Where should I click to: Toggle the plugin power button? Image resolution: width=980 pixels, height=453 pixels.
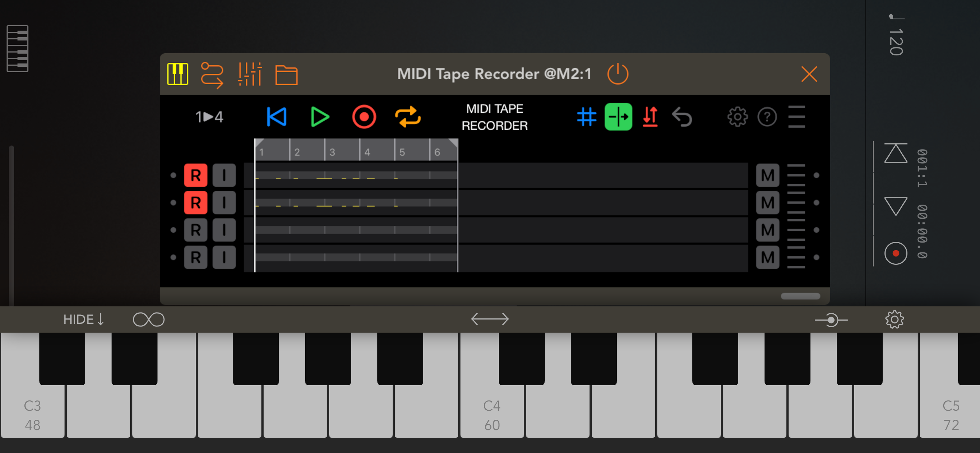618,74
